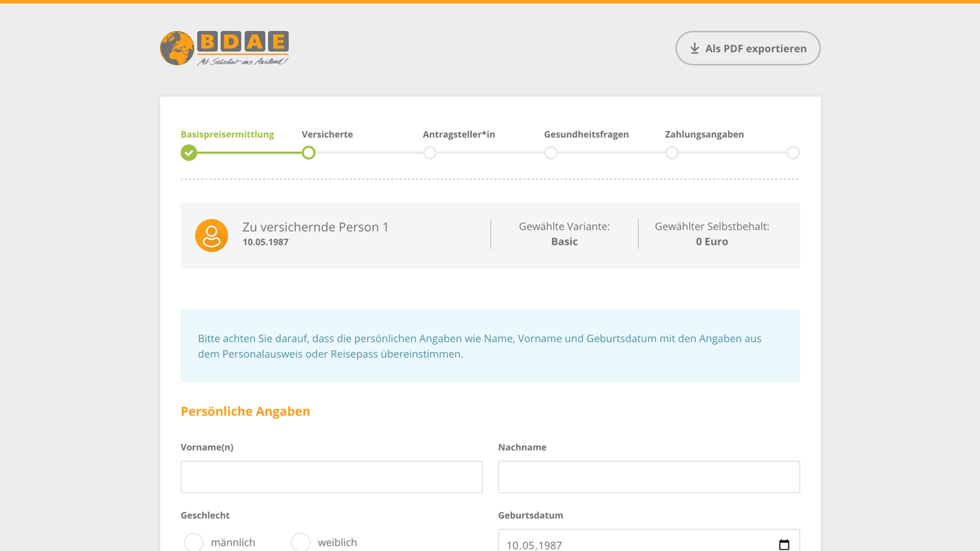Click the Persönliche Angaben section heading
Viewport: 980px width, 551px height.
click(246, 411)
